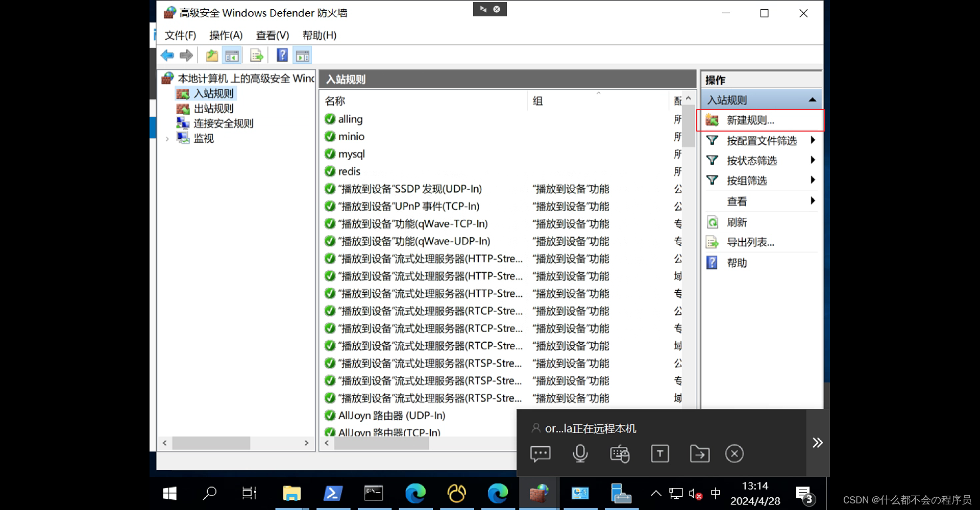Click 新建规则... action
The height and width of the screenshot is (510, 980).
pos(750,120)
